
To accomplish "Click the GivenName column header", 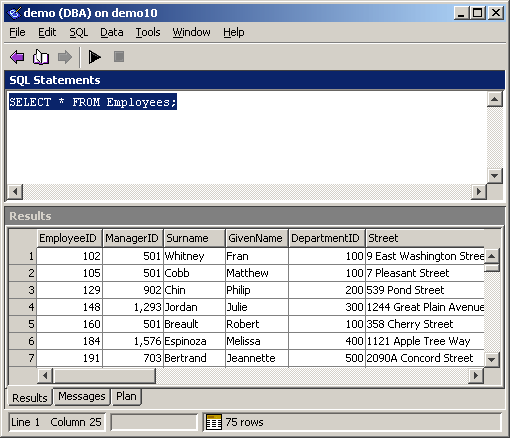I will pos(256,238).
